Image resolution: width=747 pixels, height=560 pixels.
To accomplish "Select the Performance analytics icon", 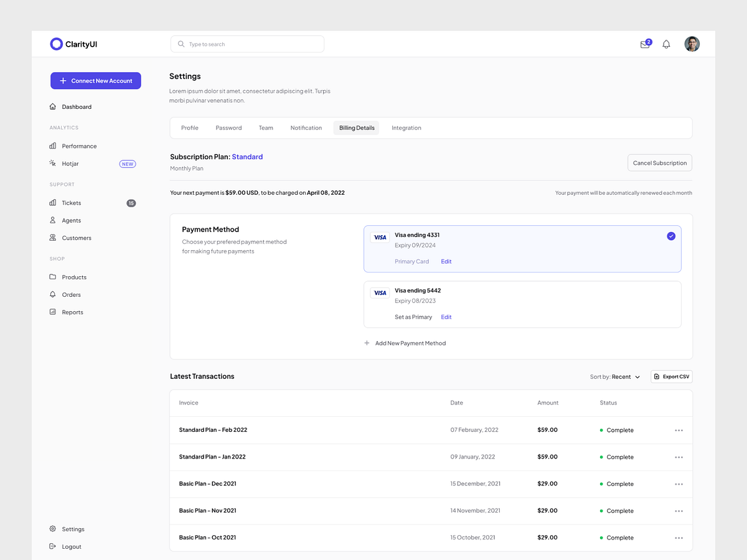I will [53, 146].
